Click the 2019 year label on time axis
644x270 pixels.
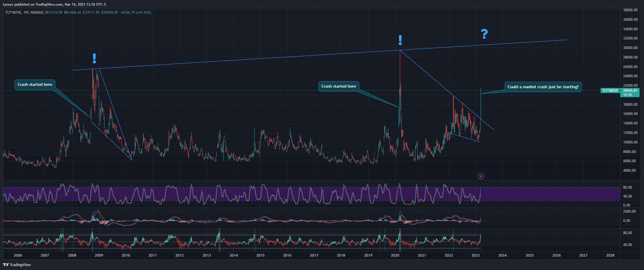coord(368,255)
